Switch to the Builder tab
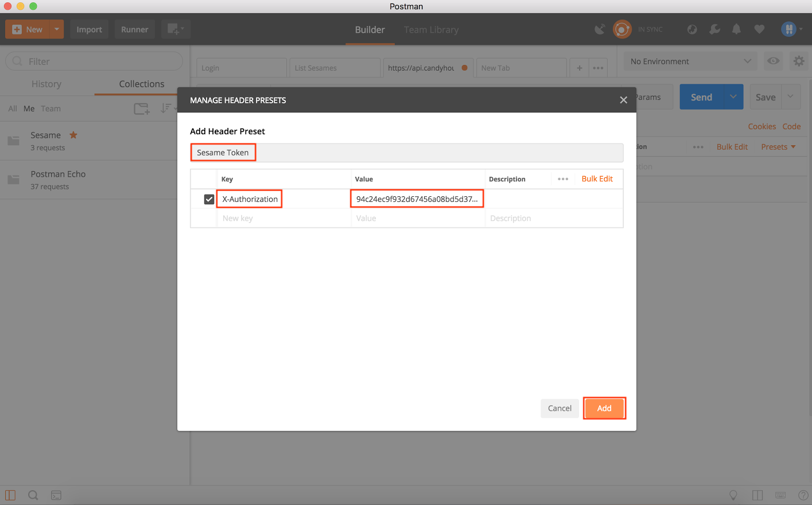 point(370,30)
